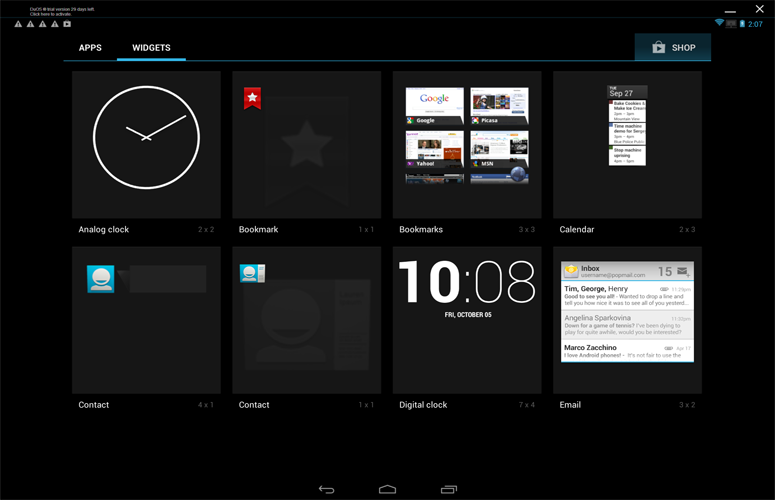This screenshot has width=775, height=500.
Task: Pick the red Bookmark star icon
Action: click(252, 98)
